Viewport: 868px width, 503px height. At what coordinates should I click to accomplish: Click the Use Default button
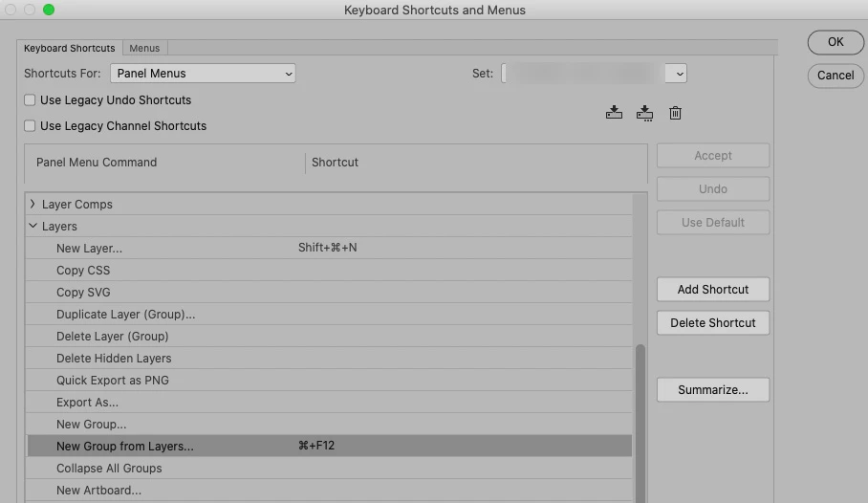[x=713, y=222]
